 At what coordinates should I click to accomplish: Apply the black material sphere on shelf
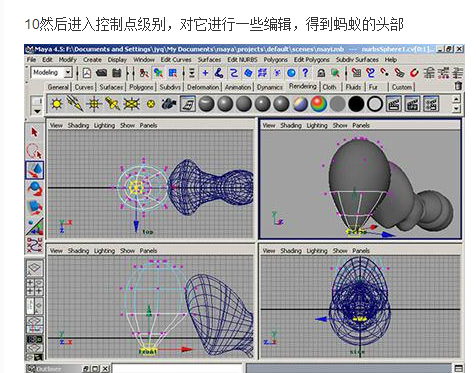click(x=356, y=104)
